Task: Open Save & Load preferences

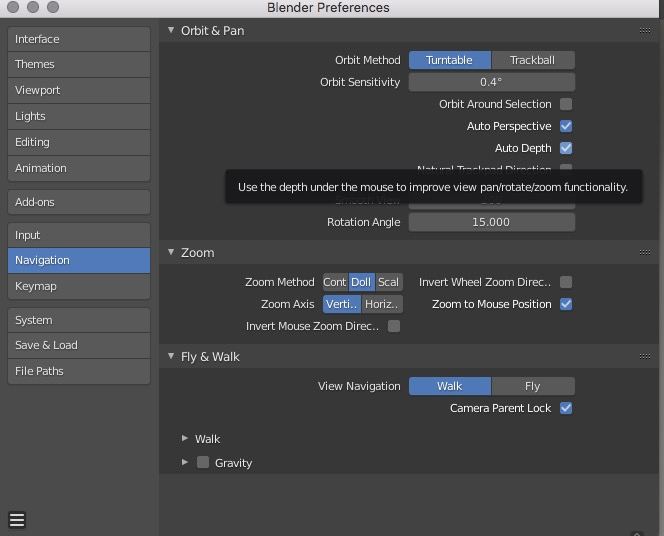Action: coord(79,345)
